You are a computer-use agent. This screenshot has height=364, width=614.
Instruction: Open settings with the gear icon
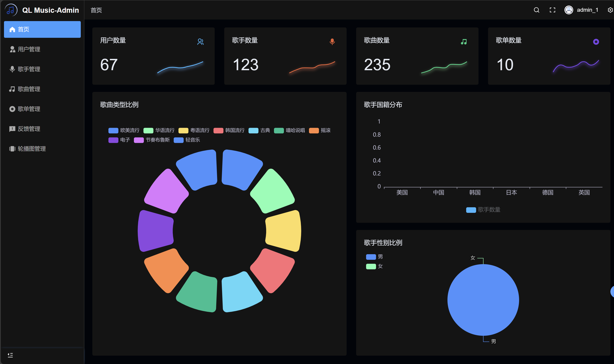(x=611, y=10)
